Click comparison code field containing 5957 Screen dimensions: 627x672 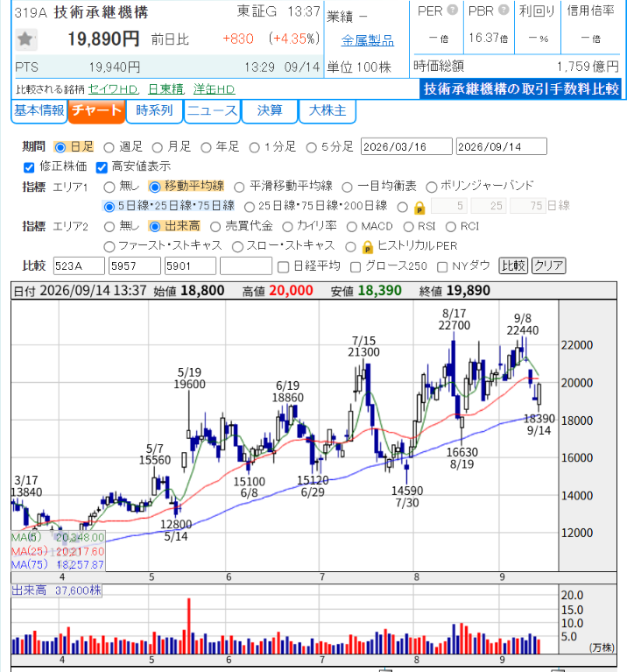(x=135, y=266)
